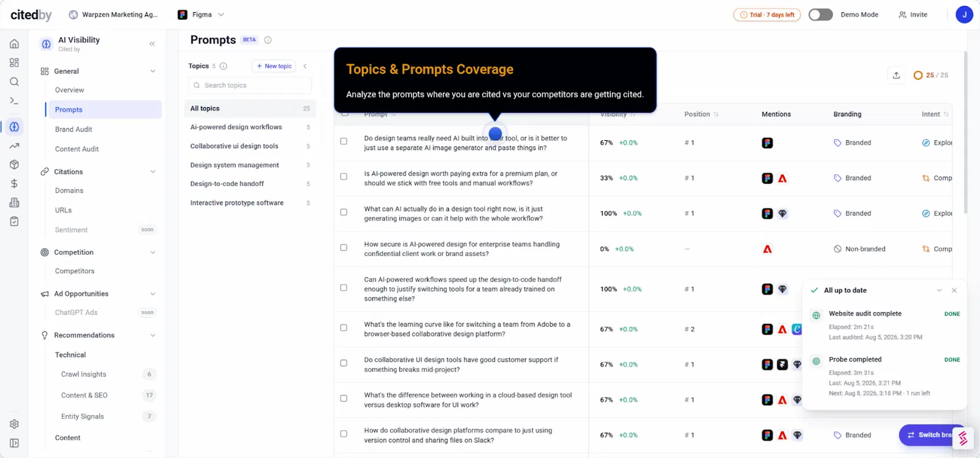
Task: Check the 'How secure is AI-powered design' row
Action: point(344,247)
